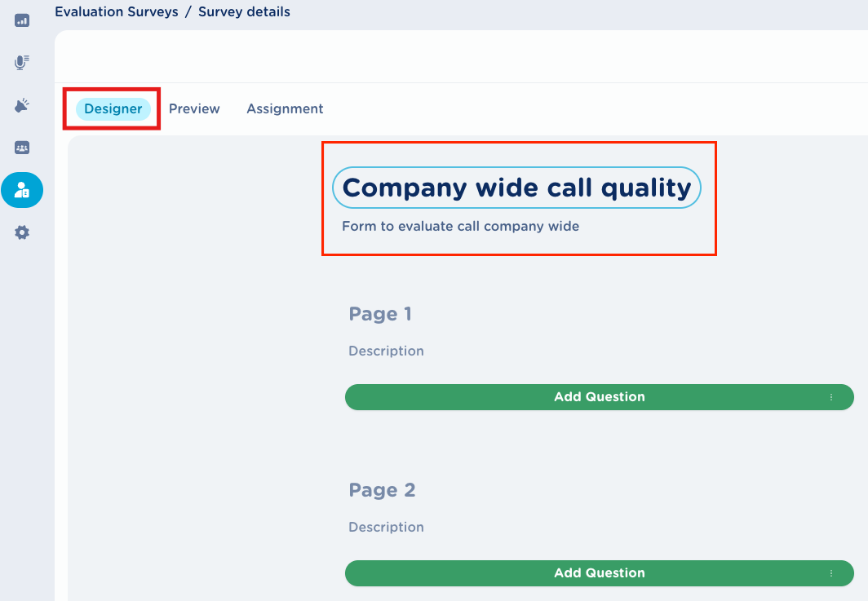Open three-dot menu on Page 2 Add Question bar

click(831, 573)
